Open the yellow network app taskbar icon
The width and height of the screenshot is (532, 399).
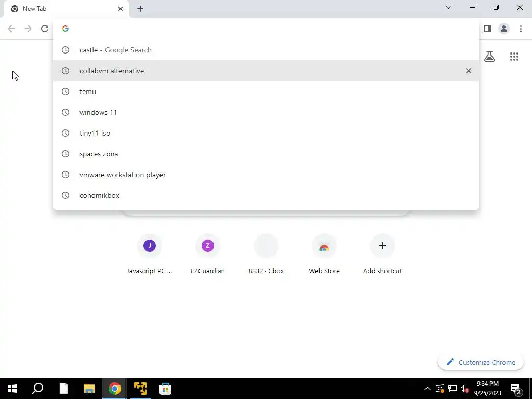point(140,389)
